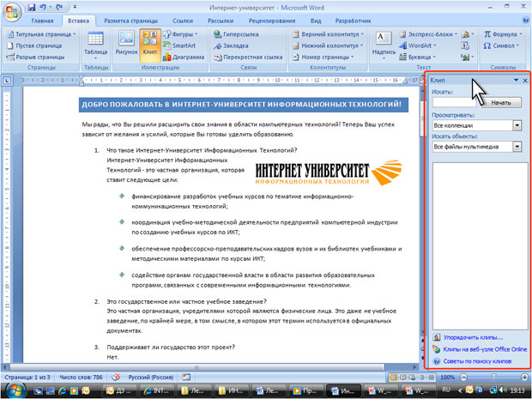Switch to Ссылки ribbon tab
532x399 pixels.
click(x=183, y=21)
